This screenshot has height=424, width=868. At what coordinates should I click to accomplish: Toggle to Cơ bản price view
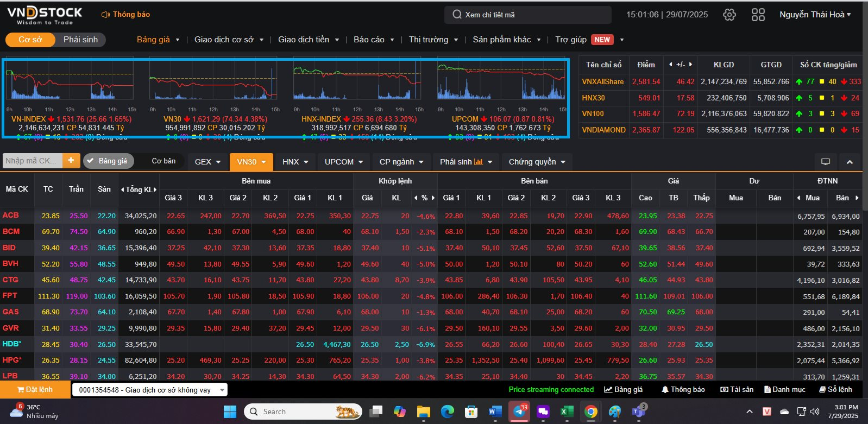click(x=163, y=161)
